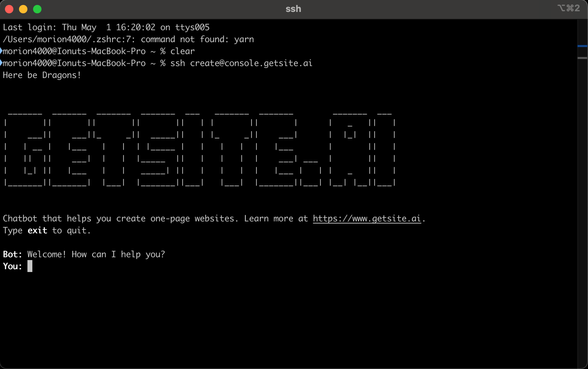Click the bold exit keyword
The image size is (588, 369).
(37, 231)
